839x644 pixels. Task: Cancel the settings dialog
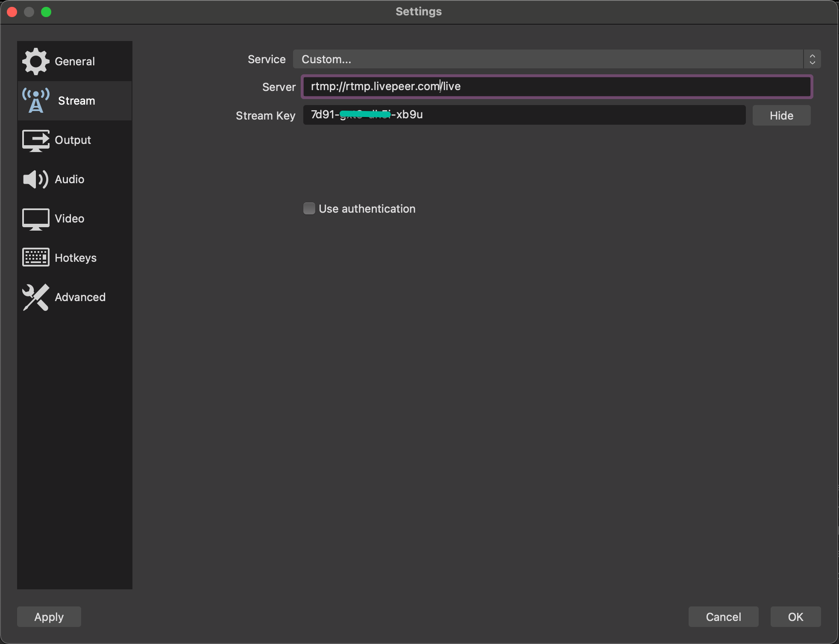[723, 617]
